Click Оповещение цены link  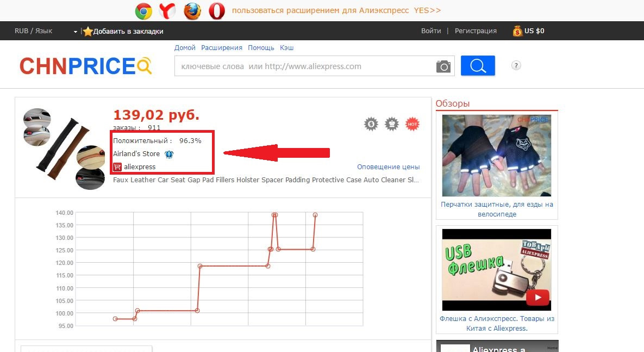coord(388,167)
